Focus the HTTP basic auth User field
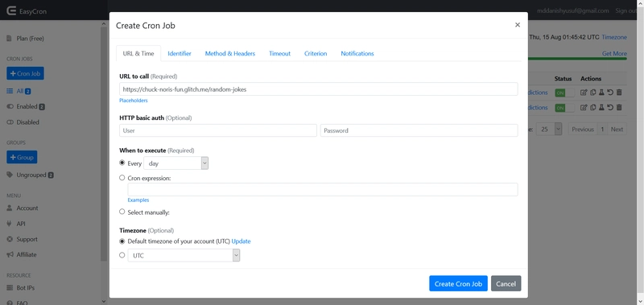The height and width of the screenshot is (305, 644). pos(218,130)
